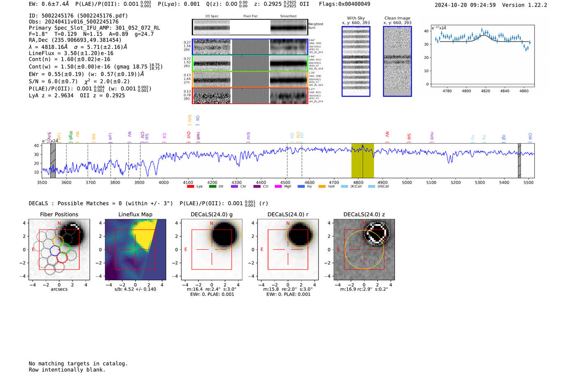576x392 pixels.
Task: Click the (H)CaII legend swatch
Action: (x=372, y=187)
